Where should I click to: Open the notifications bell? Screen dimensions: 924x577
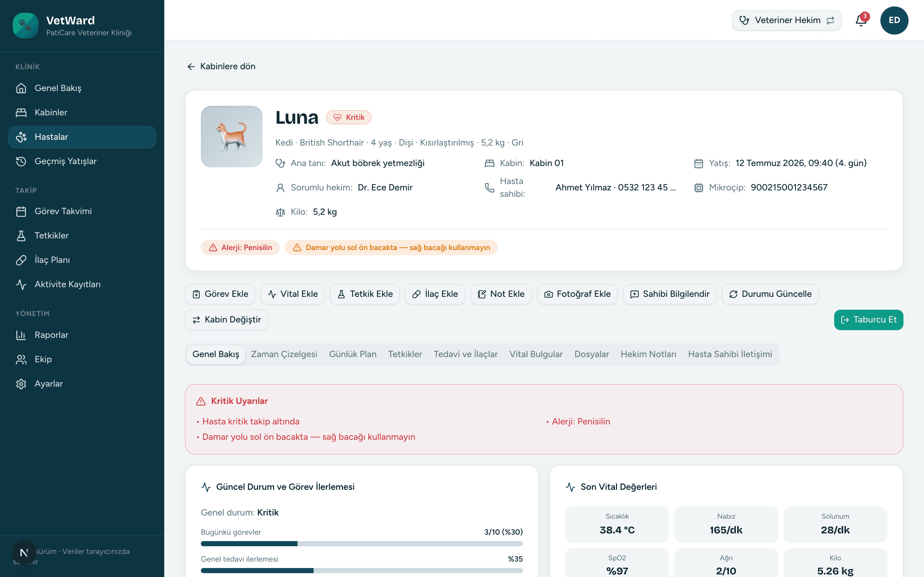861,20
